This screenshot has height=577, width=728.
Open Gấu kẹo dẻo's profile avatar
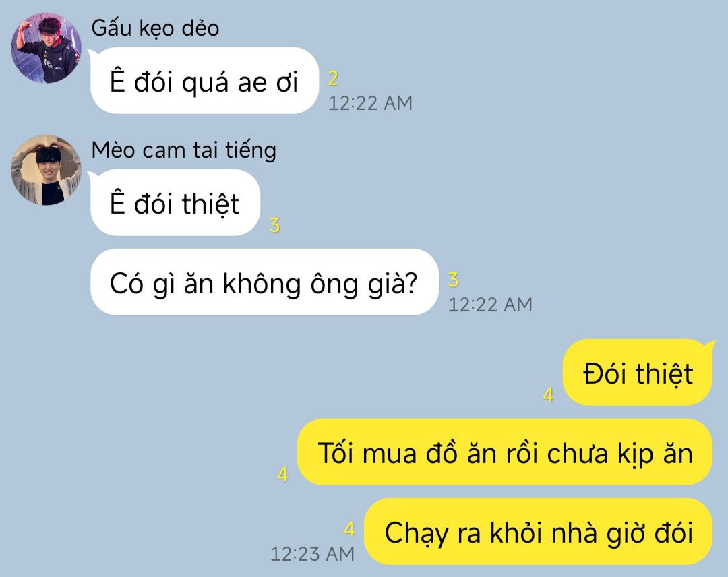pos(46,48)
